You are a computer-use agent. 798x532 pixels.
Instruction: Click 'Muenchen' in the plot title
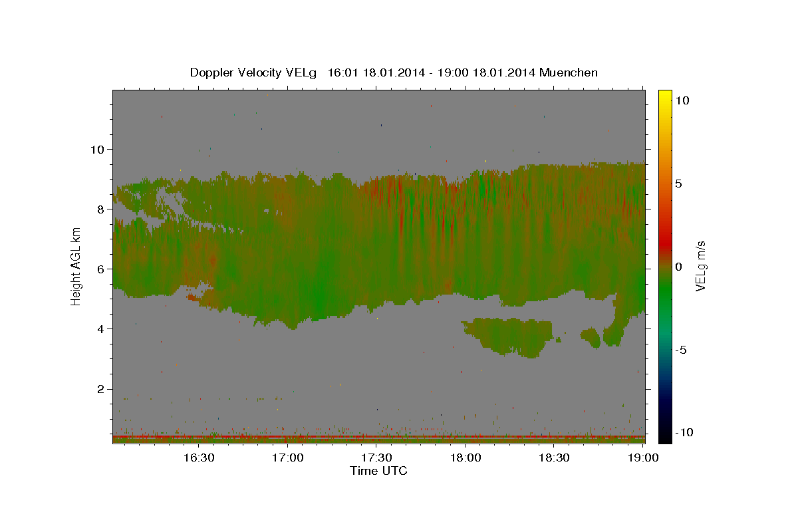click(569, 72)
